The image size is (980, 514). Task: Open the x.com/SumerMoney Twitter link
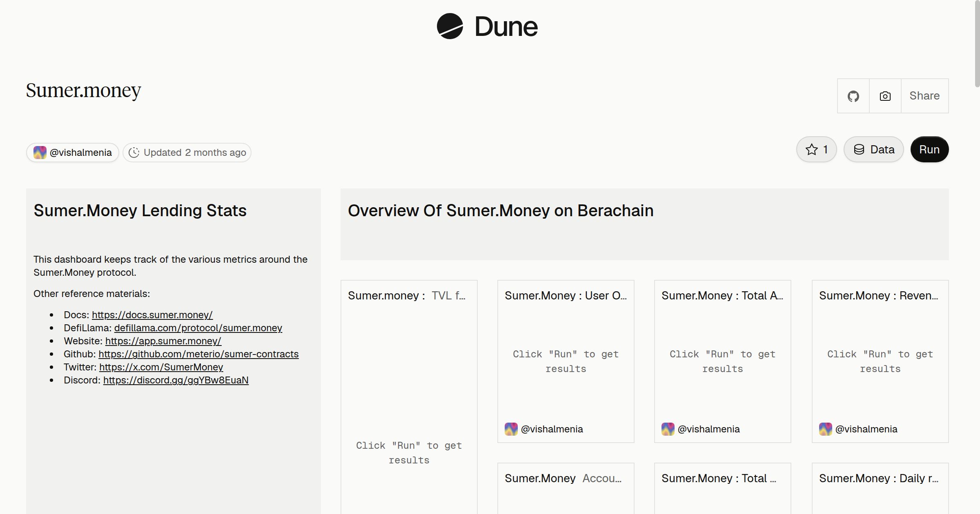click(161, 367)
